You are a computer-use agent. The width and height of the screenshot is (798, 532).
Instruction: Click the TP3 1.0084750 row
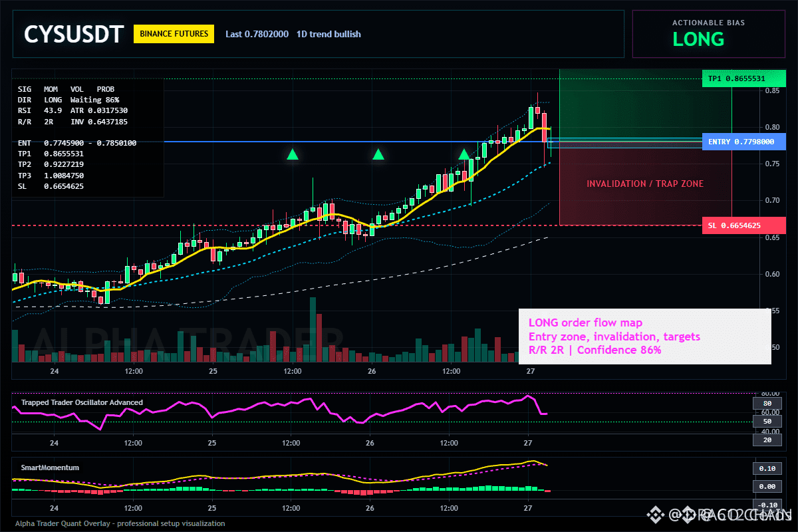click(51, 175)
